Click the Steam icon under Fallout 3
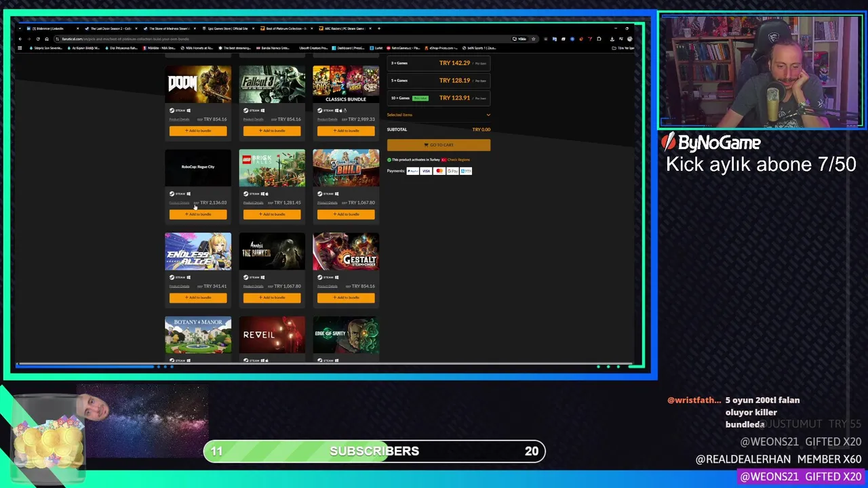 pos(246,110)
